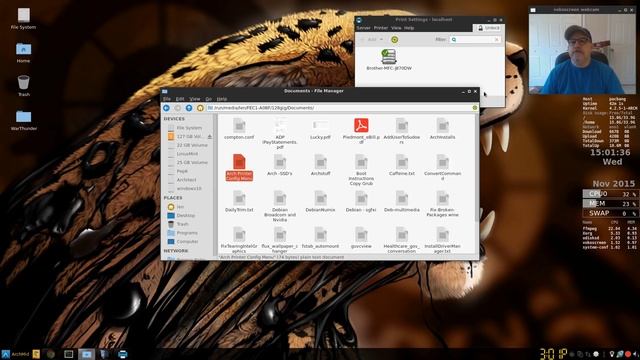Select the fstab_automount file
640x360 pixels.
click(320, 238)
